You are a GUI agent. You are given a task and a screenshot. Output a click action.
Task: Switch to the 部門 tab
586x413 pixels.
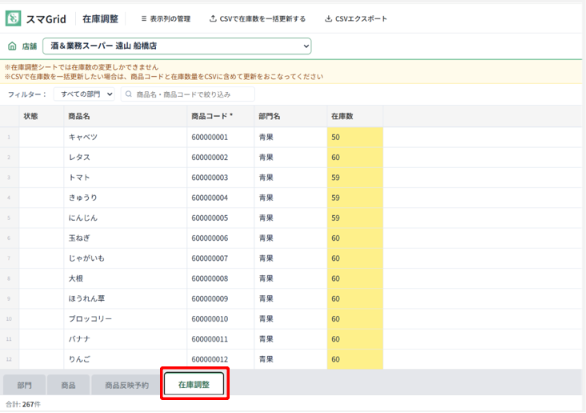tap(24, 385)
